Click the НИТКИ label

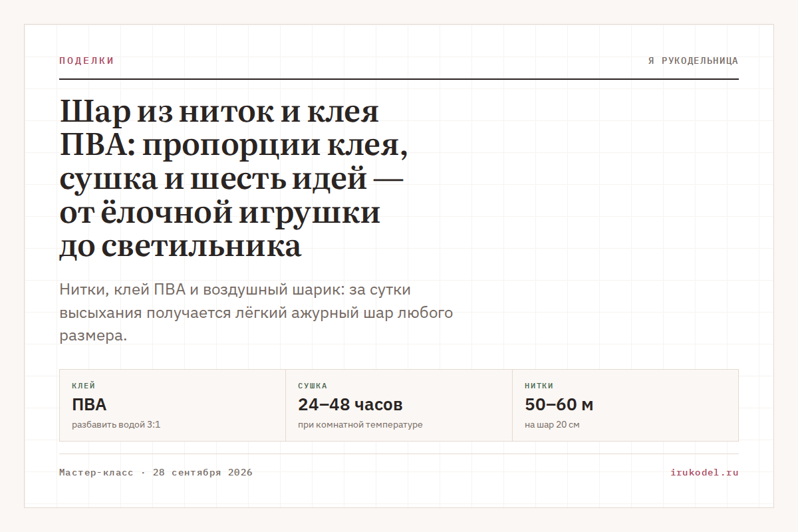(x=539, y=386)
